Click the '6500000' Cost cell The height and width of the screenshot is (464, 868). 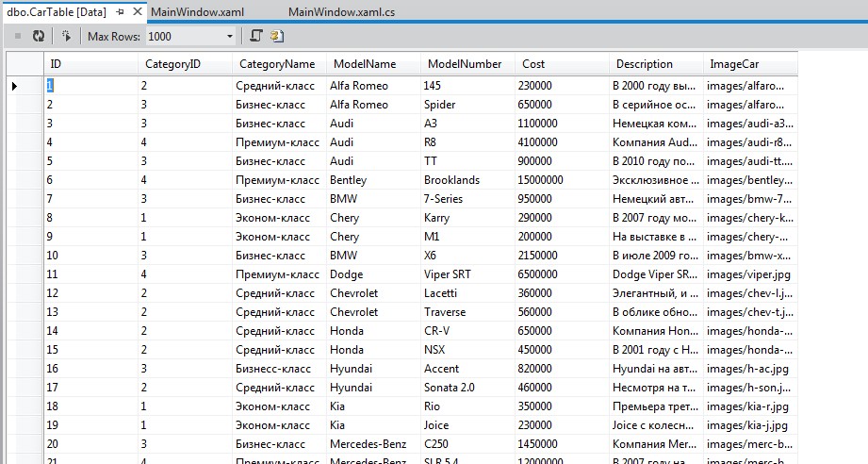coord(562,274)
